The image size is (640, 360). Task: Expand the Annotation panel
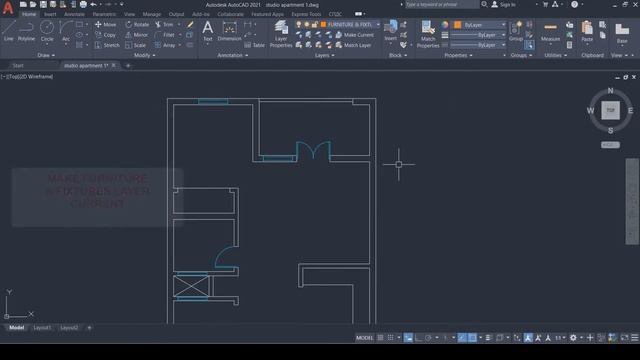(x=232, y=55)
